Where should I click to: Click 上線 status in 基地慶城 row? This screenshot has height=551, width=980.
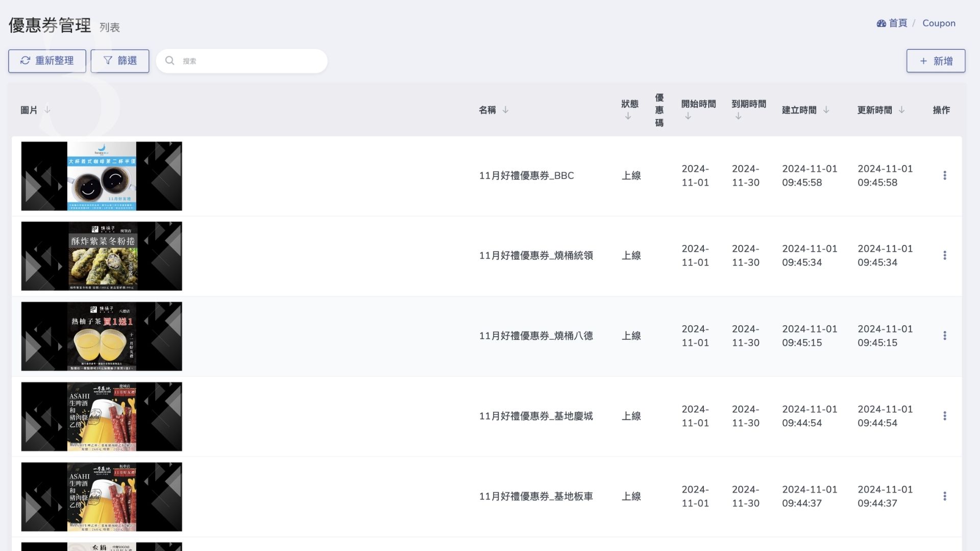click(x=631, y=416)
